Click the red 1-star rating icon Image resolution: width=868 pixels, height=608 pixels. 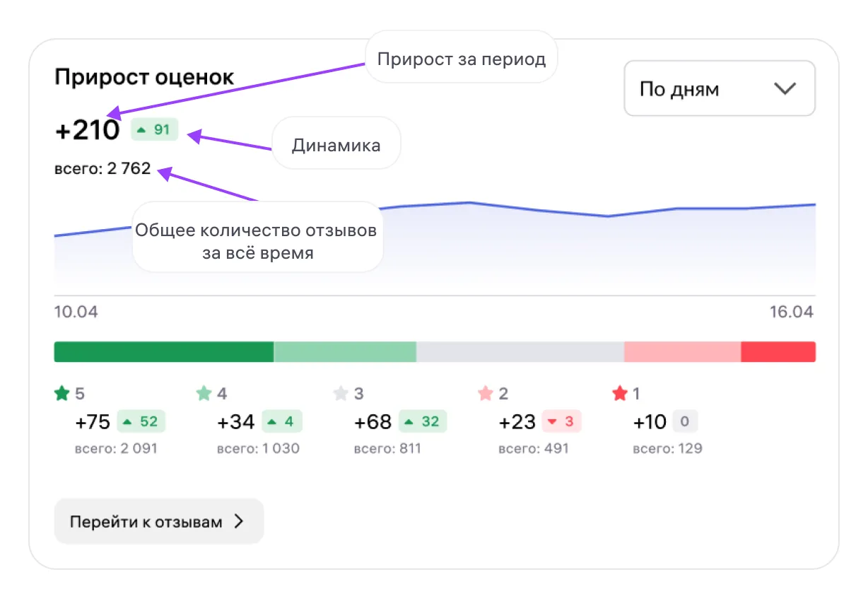(620, 394)
